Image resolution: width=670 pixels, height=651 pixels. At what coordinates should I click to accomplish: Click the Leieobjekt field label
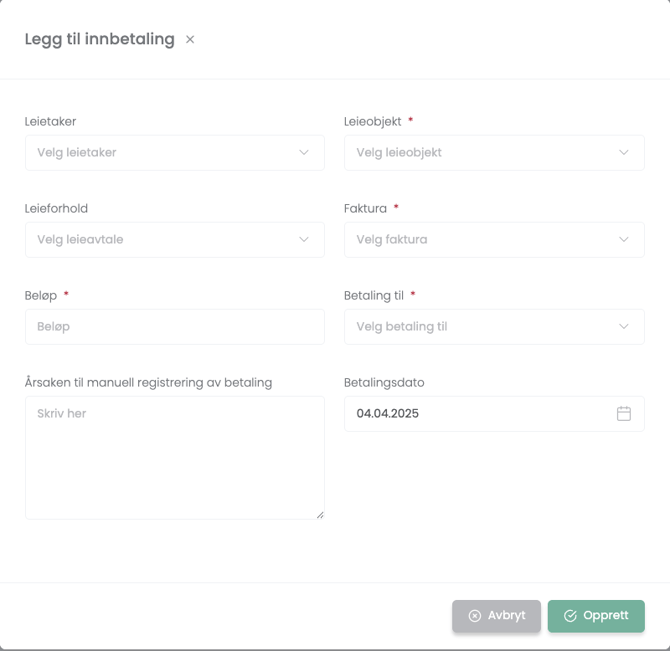[372, 121]
